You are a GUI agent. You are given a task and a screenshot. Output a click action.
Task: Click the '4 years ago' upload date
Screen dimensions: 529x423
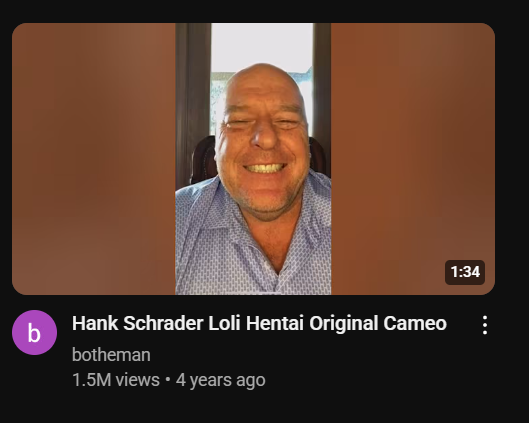pyautogui.click(x=221, y=380)
